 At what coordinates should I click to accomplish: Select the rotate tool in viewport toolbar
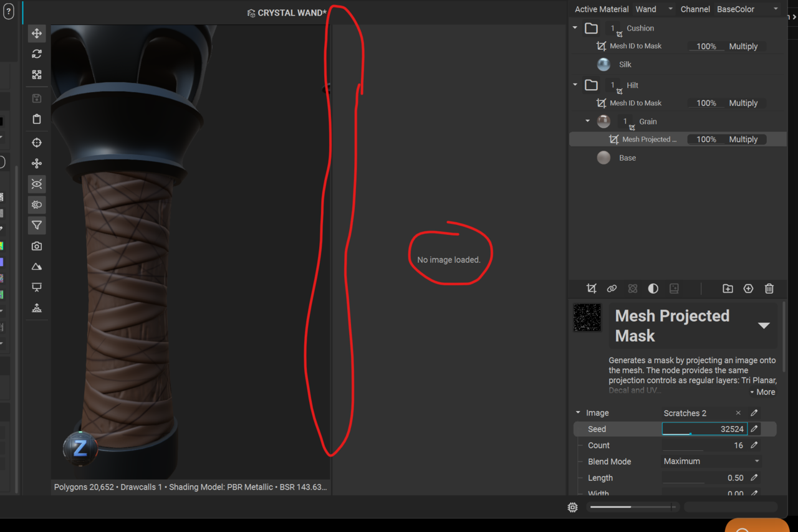(37, 54)
